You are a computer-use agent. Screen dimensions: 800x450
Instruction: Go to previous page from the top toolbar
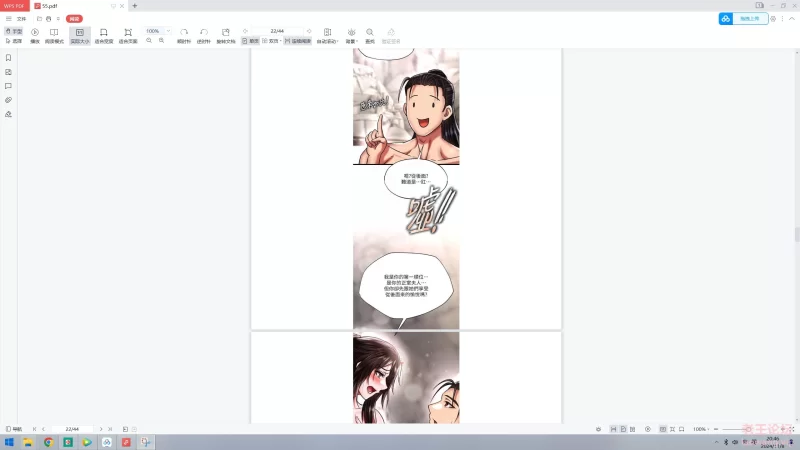pos(245,31)
